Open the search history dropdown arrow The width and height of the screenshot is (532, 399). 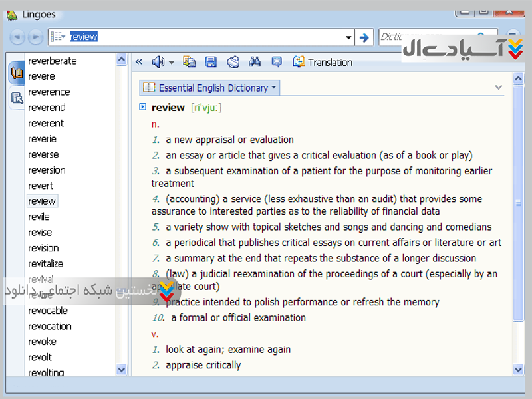point(349,37)
